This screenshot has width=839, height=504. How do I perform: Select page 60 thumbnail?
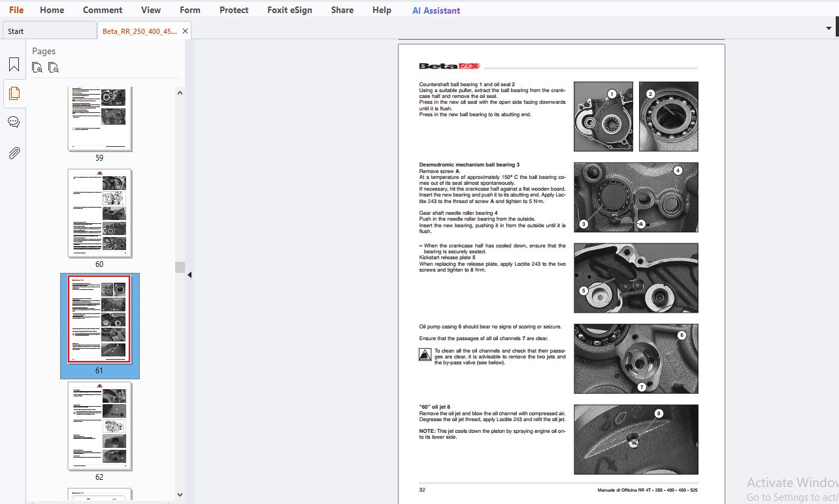(x=99, y=213)
